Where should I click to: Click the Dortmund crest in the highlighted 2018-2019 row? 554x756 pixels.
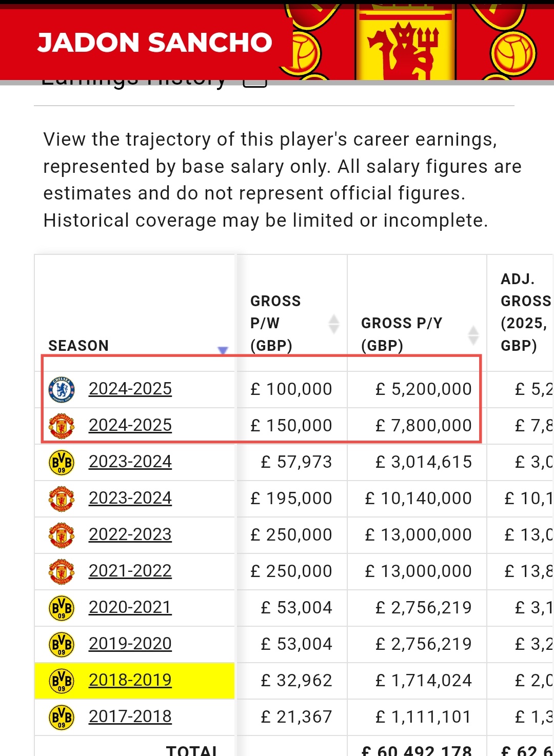tap(62, 681)
